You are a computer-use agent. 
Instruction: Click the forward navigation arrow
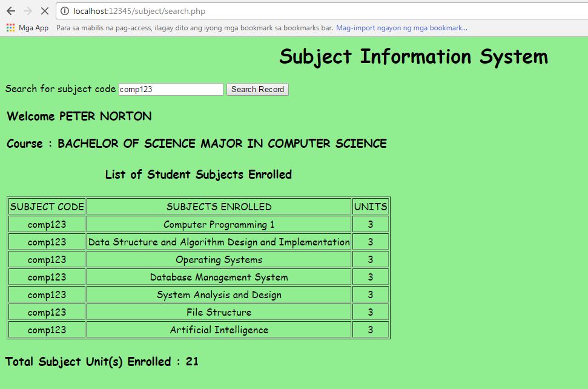tap(29, 11)
